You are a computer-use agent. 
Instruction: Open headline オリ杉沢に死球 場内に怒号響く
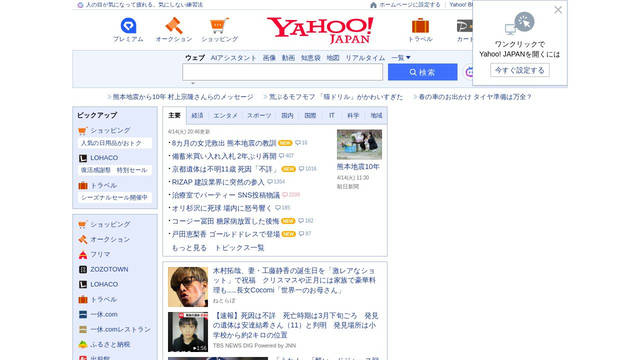click(x=221, y=208)
